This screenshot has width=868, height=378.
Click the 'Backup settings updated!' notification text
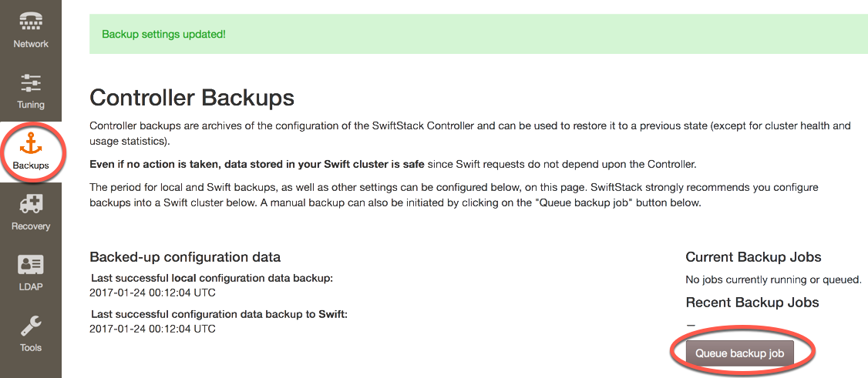[x=164, y=35]
